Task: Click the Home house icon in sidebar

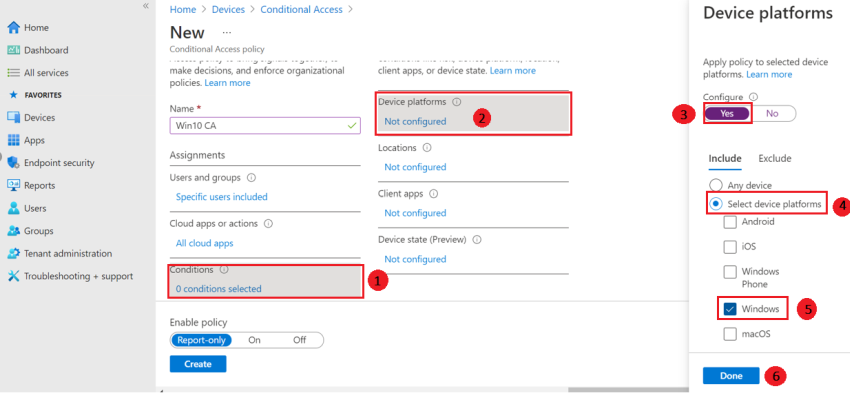Action: [14, 28]
